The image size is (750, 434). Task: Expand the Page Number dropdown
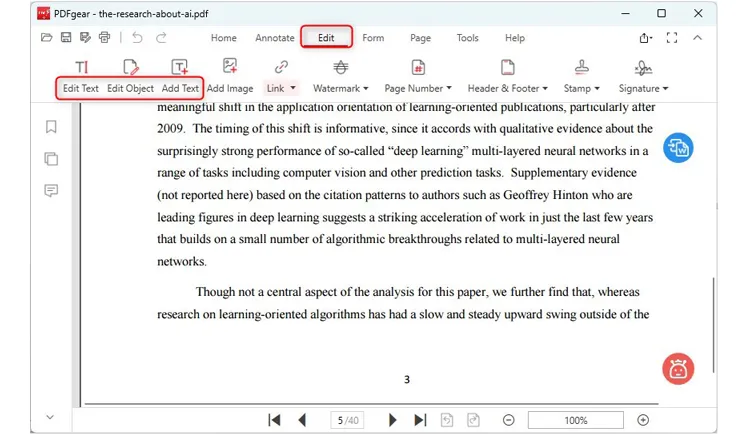[449, 88]
